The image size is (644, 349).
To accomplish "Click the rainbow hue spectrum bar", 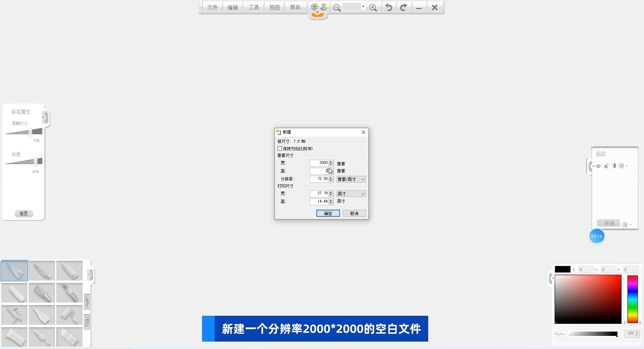I will click(633, 299).
